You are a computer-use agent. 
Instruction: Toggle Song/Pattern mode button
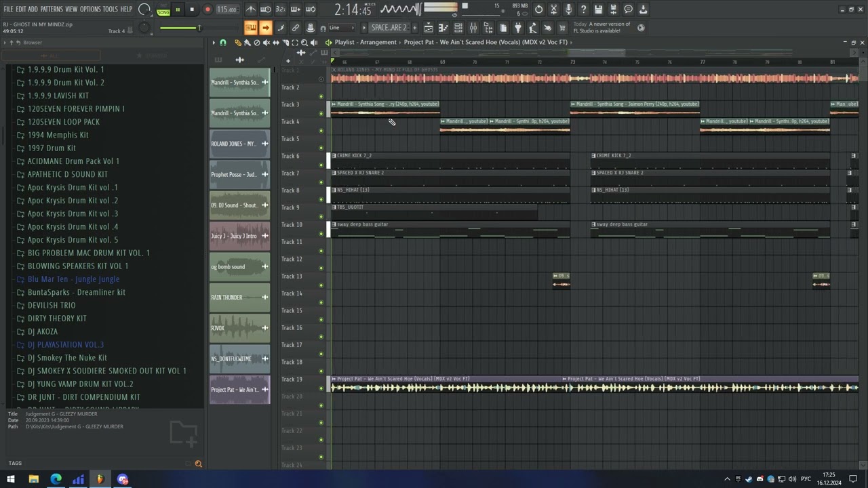click(x=163, y=9)
